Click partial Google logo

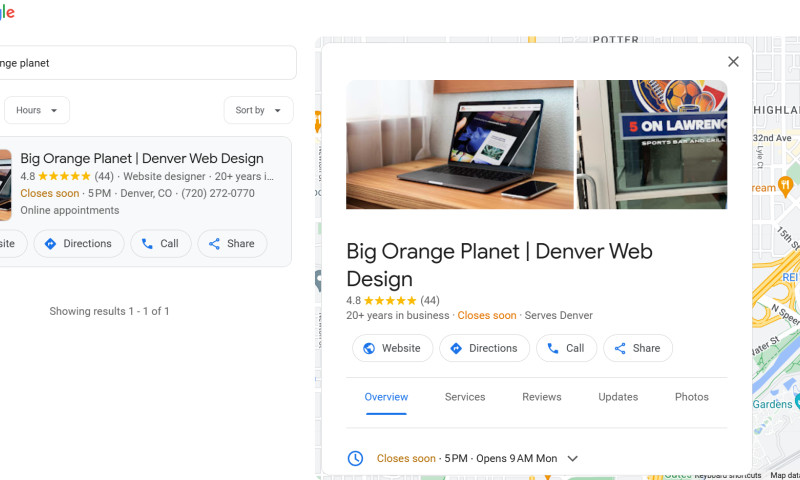pos(7,12)
